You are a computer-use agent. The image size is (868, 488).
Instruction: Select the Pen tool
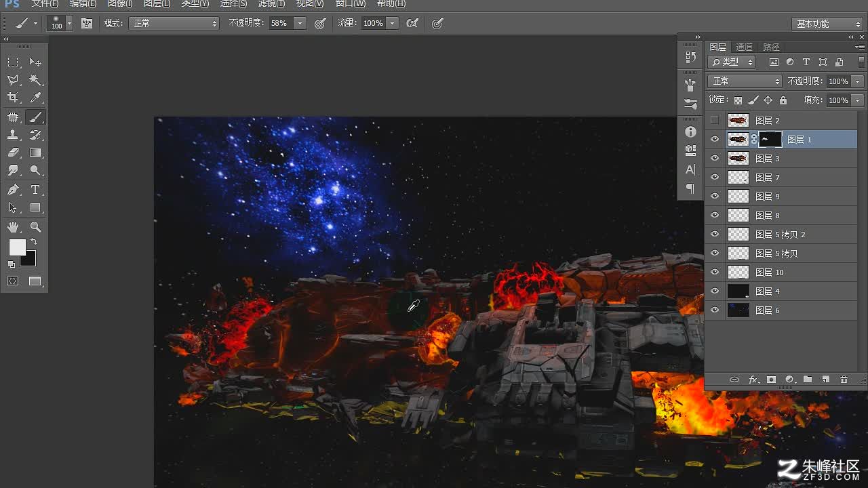coord(13,190)
